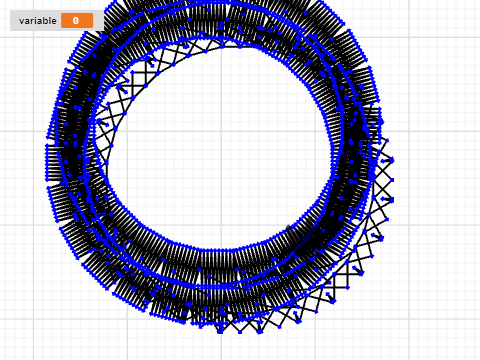480x360 pixels.
Task: Click the orange variable value showing 0
Action: (77, 21)
